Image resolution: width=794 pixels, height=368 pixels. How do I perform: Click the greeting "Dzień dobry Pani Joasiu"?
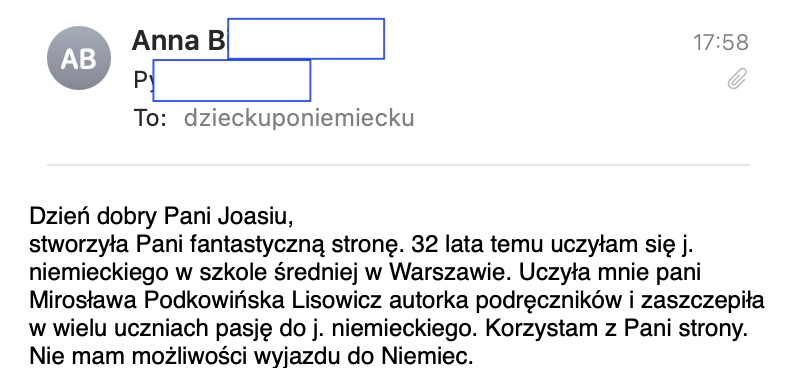click(x=162, y=218)
